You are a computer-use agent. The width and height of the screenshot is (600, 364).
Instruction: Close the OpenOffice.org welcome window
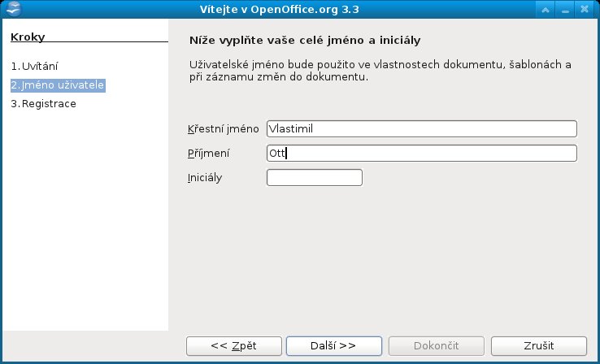click(x=585, y=10)
